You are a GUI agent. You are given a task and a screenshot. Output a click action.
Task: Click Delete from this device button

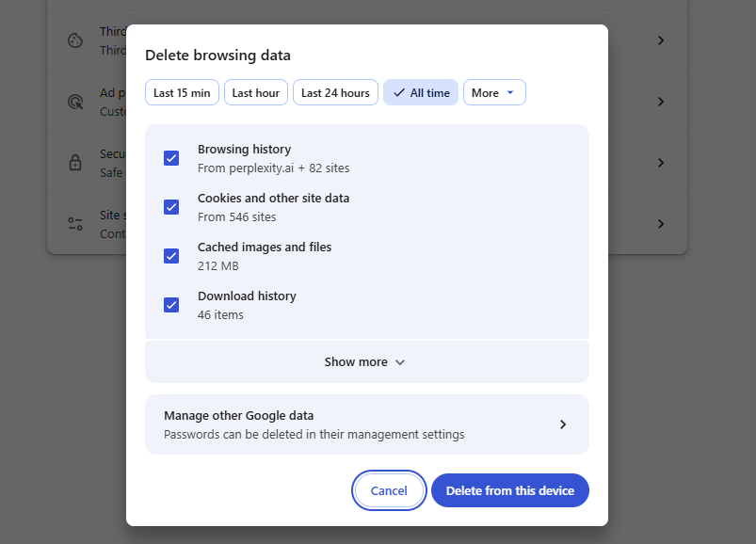510,490
